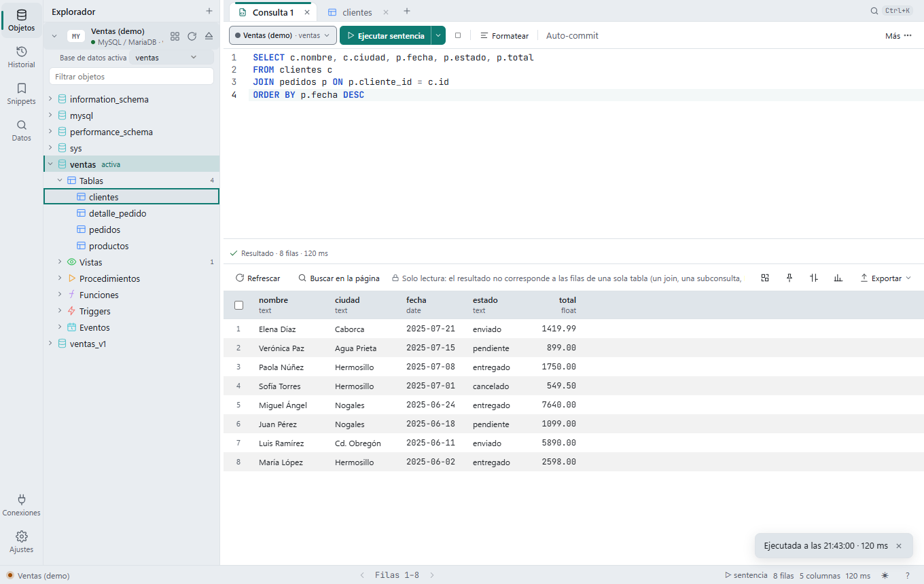
Task: Expand the ventas_v1 database
Action: pos(50,344)
